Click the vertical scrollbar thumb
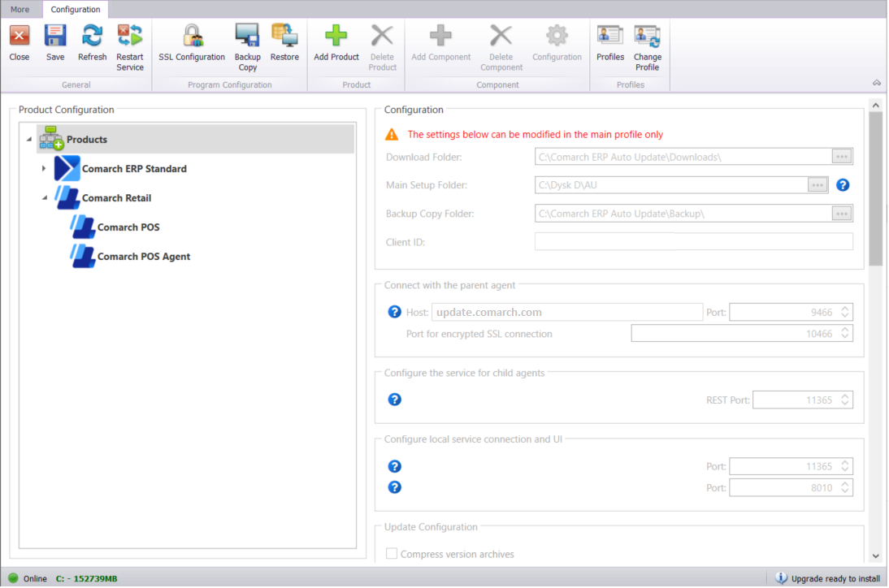Screen dimensions: 889x588 click(876, 188)
